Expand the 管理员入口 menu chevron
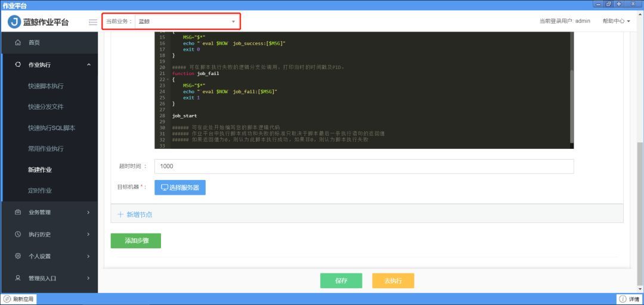The width and height of the screenshot is (644, 305). coord(88,278)
